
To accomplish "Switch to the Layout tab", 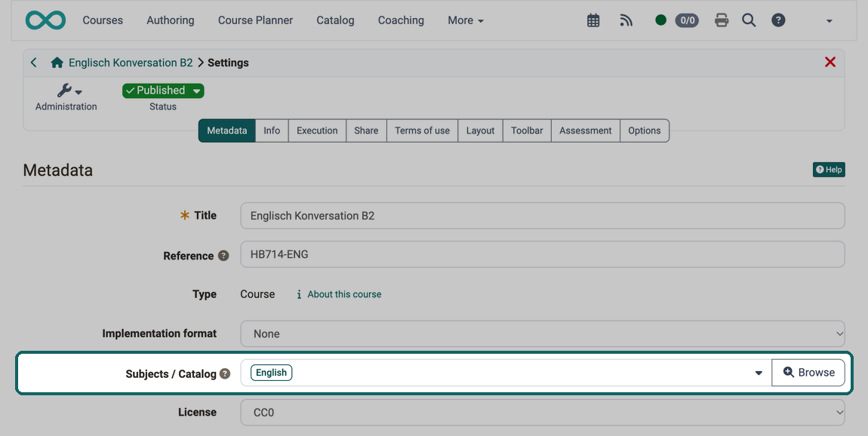I will 481,130.
